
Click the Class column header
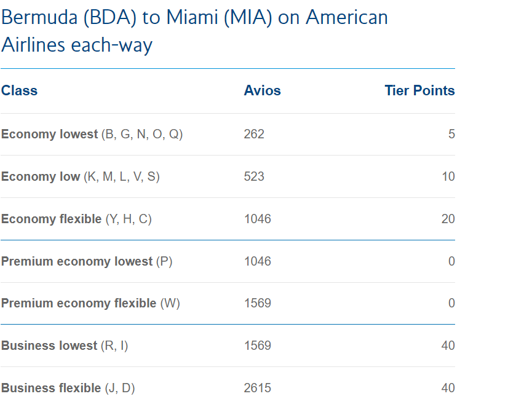click(19, 90)
